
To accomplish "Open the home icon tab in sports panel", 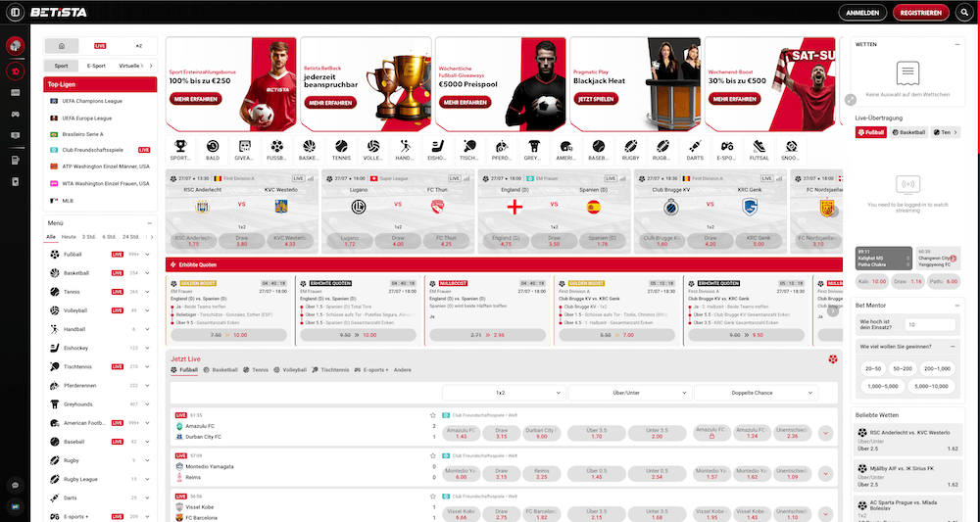I will [61, 46].
